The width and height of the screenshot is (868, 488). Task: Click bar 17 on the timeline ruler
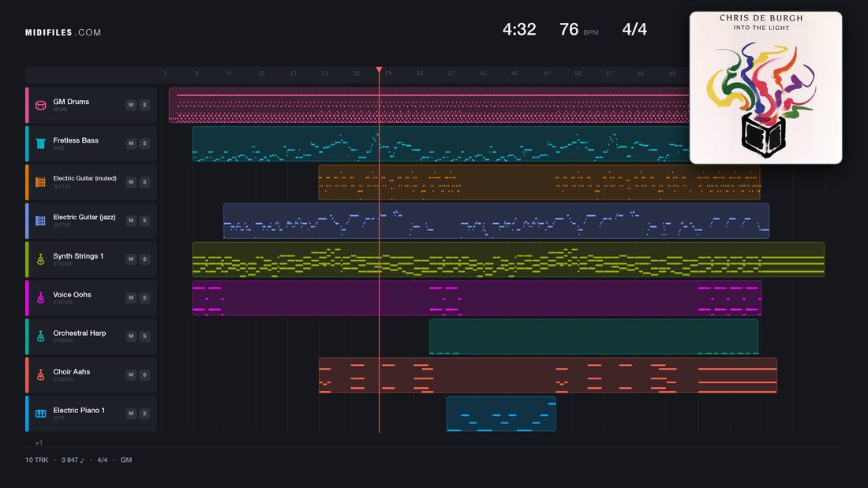click(294, 73)
